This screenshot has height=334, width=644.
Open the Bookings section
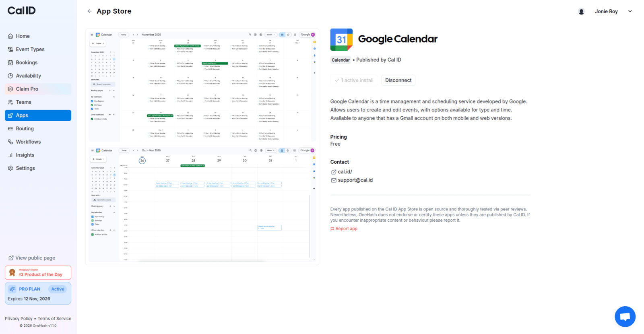tap(38, 63)
